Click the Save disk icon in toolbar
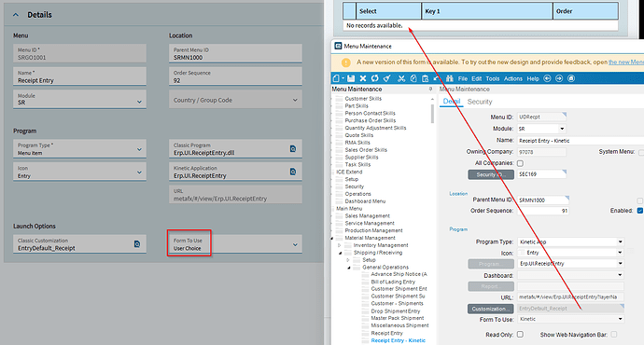The image size is (644, 345). click(x=351, y=78)
